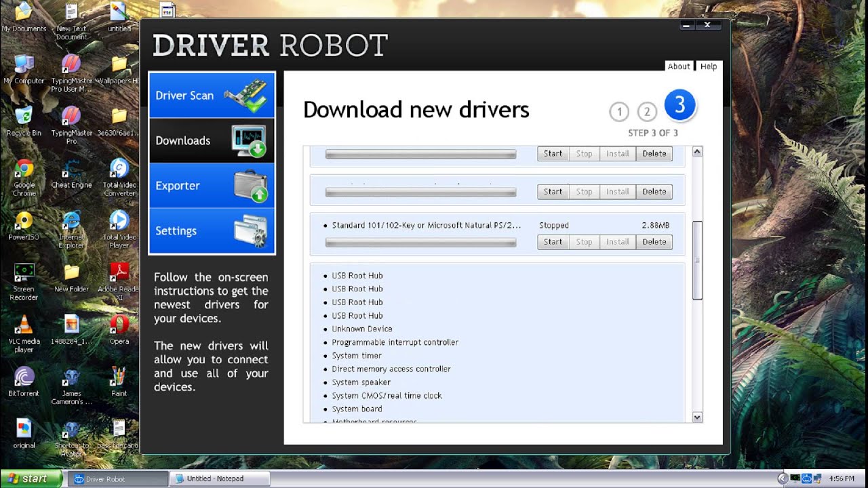Open the Downloads section
Viewport: 868px width, 488px height.
click(212, 140)
